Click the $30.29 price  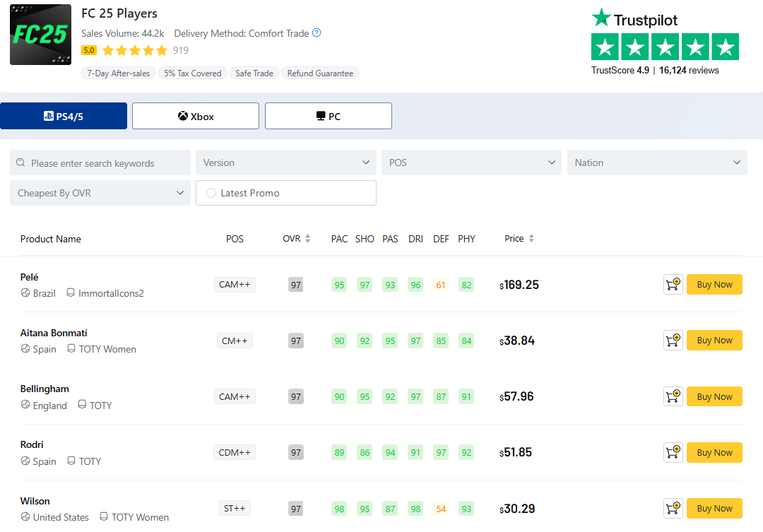pos(517,509)
